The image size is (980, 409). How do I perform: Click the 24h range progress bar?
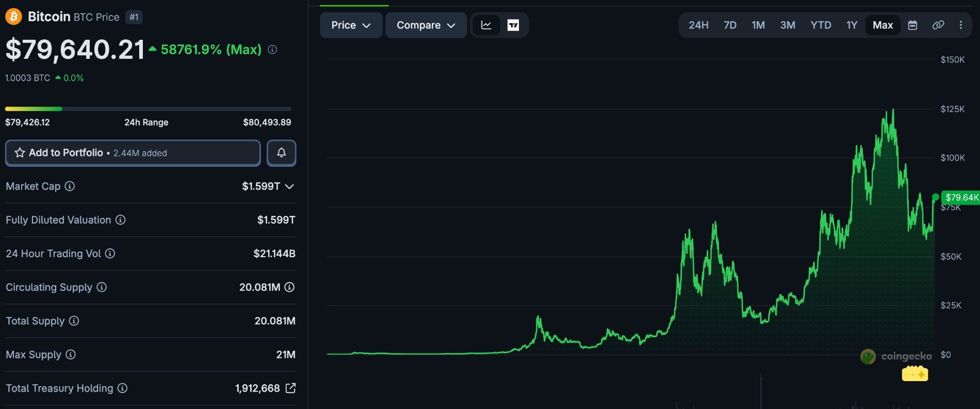(148, 109)
